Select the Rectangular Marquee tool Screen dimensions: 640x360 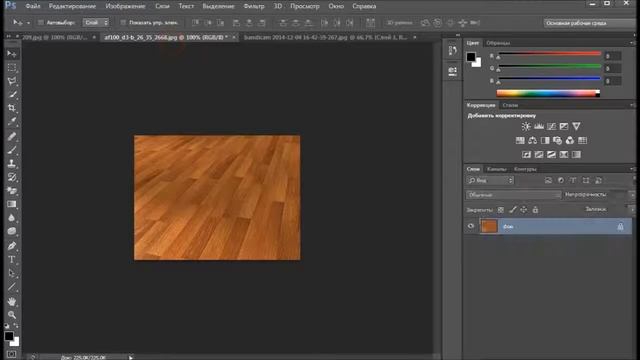coord(11,67)
